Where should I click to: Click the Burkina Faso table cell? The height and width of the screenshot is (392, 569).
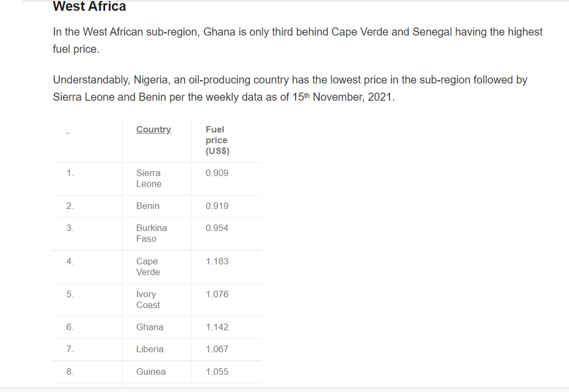click(x=152, y=233)
